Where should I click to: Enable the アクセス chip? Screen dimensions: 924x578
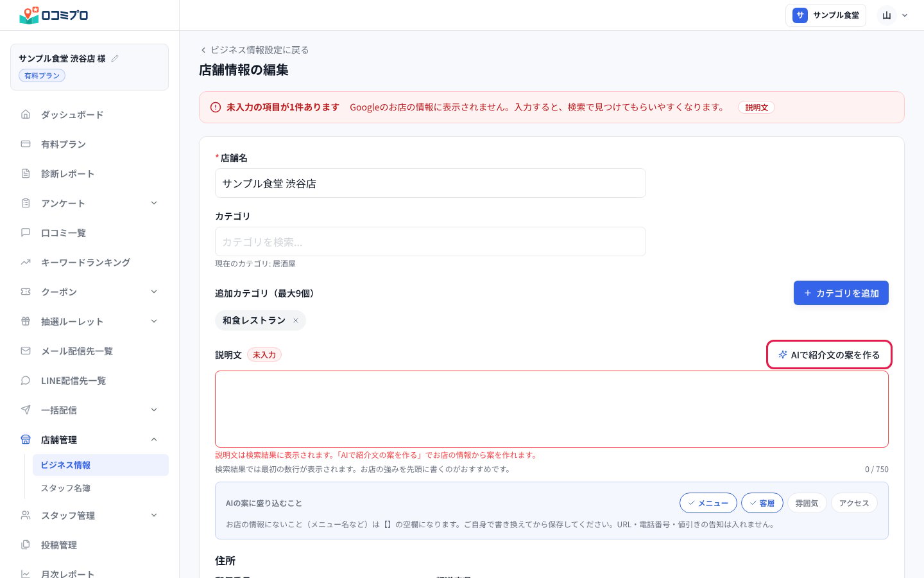click(854, 503)
